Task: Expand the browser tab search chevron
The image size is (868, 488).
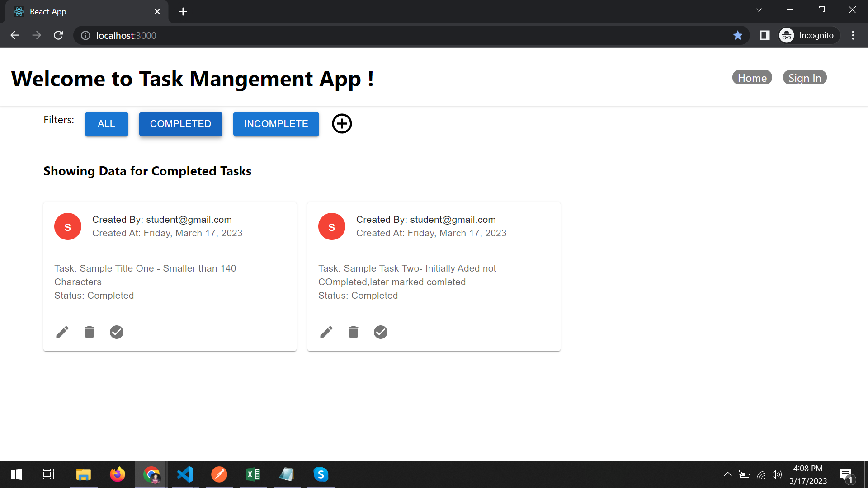Action: click(759, 9)
